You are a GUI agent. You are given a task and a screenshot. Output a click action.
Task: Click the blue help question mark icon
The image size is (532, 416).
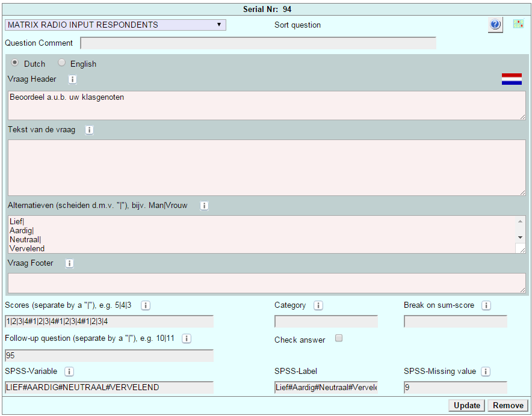495,25
